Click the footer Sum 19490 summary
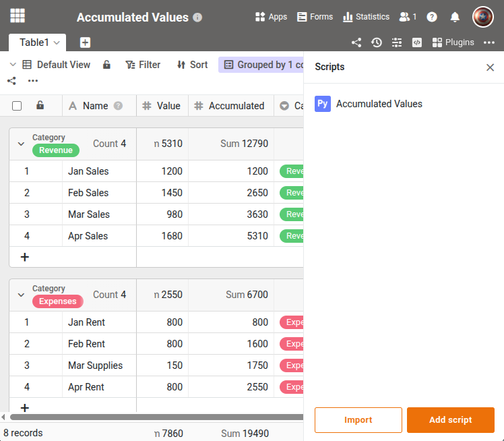Viewport: 504px width, 441px height. click(x=245, y=434)
